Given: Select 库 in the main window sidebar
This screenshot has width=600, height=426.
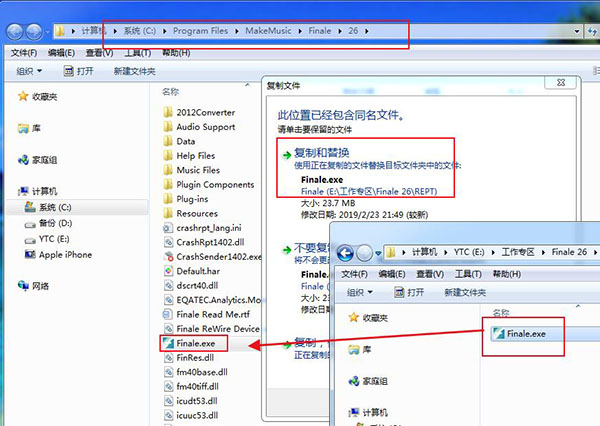Looking at the screenshot, I should (x=29, y=128).
